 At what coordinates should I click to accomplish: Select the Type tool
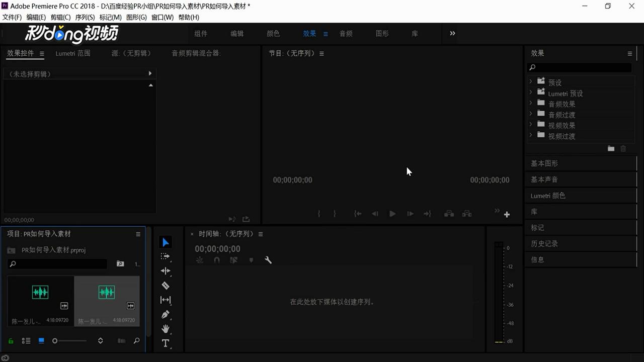[166, 343]
